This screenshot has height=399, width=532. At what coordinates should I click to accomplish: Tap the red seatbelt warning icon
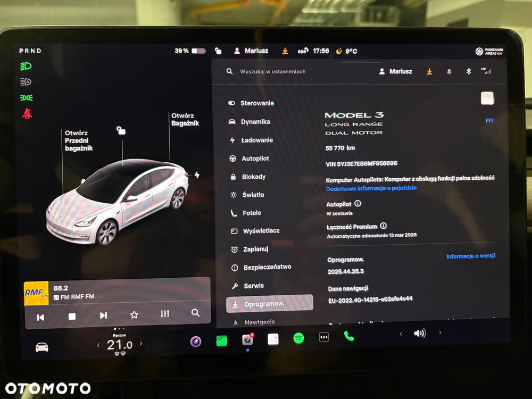[x=27, y=114]
